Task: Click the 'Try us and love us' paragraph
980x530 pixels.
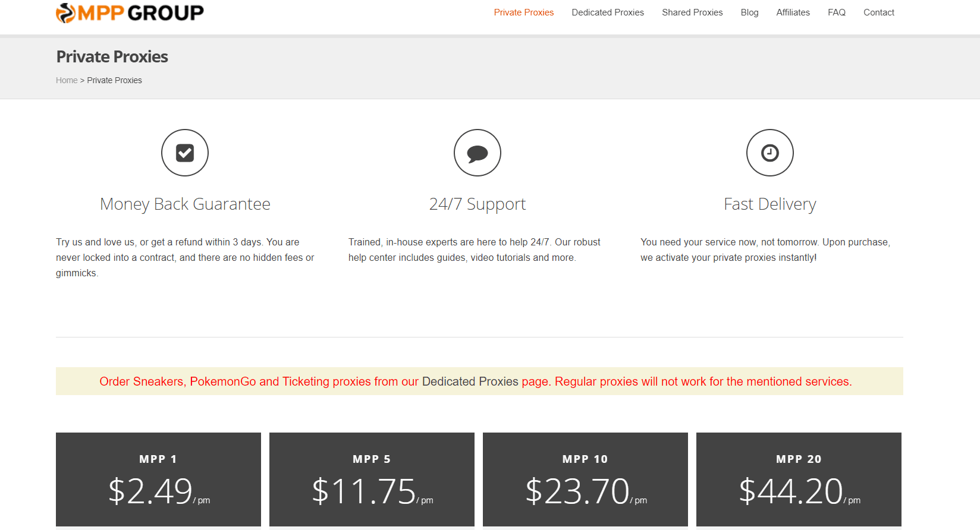Action: point(185,257)
